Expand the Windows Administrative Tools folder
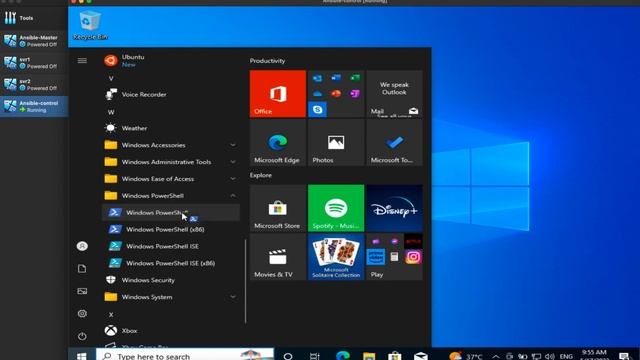The image size is (640, 360). point(171,162)
